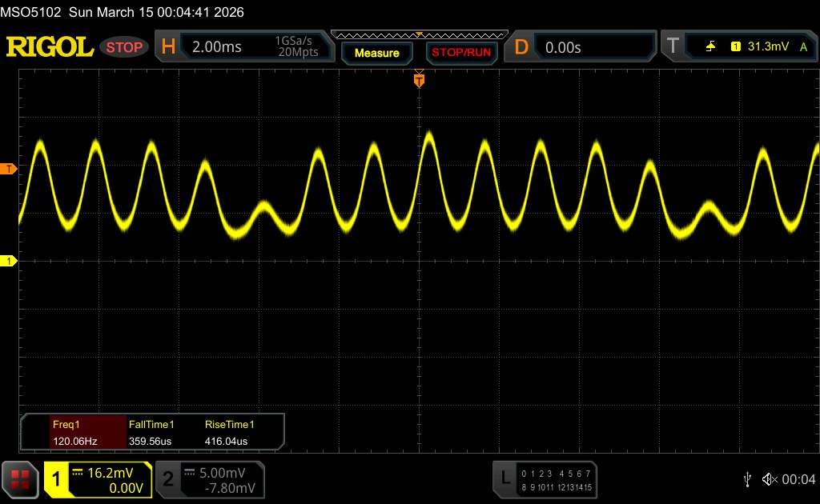
Task: Open the red grid menu icon
Action: [x=20, y=479]
